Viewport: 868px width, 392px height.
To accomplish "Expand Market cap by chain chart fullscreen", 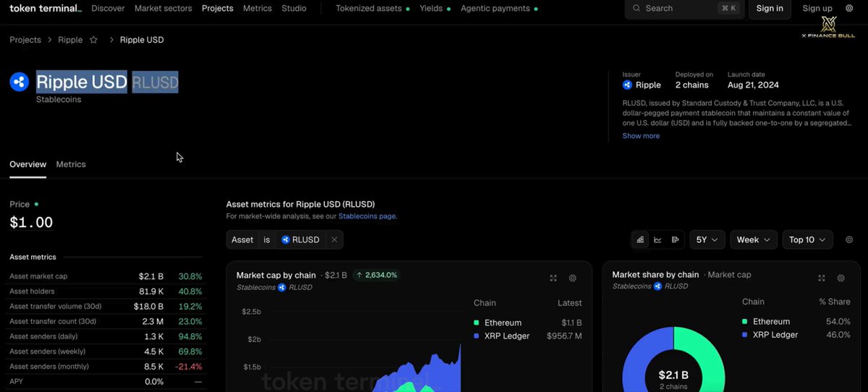I will click(553, 278).
